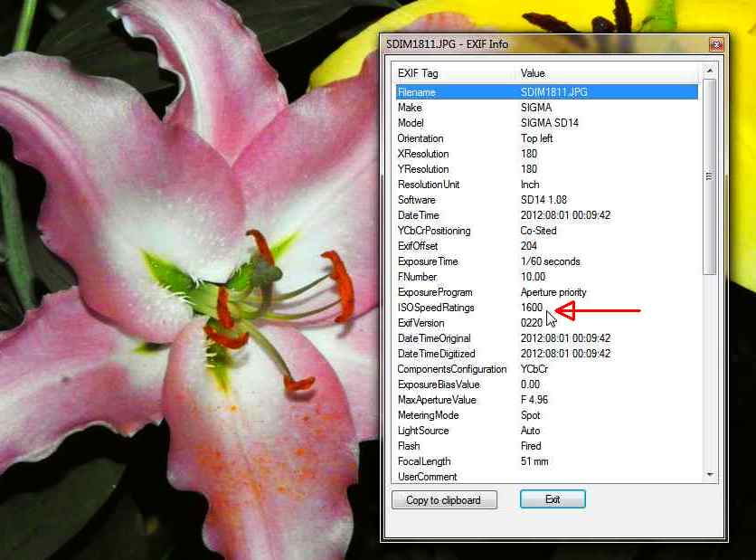Image resolution: width=756 pixels, height=560 pixels.
Task: Select the MaxApertureValue row
Action: [x=547, y=401]
